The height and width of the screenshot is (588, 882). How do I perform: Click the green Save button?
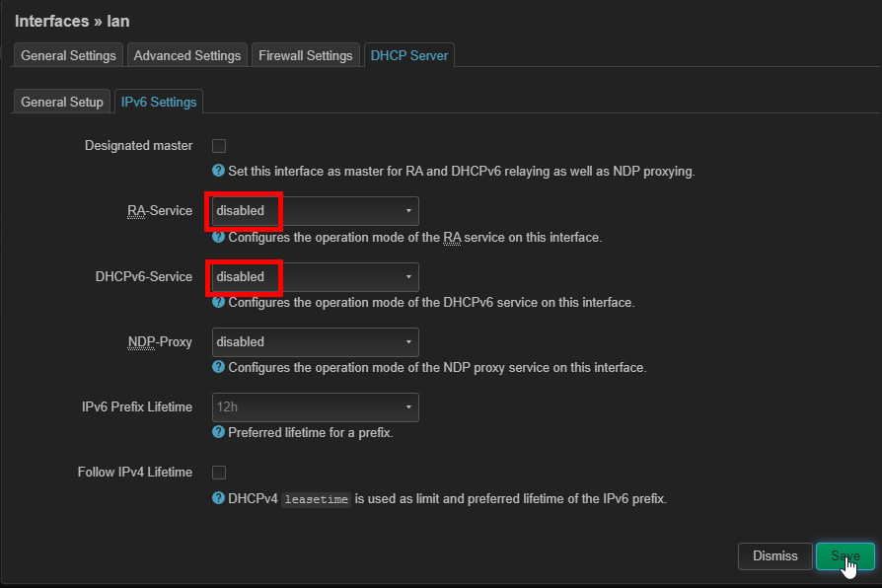845,556
